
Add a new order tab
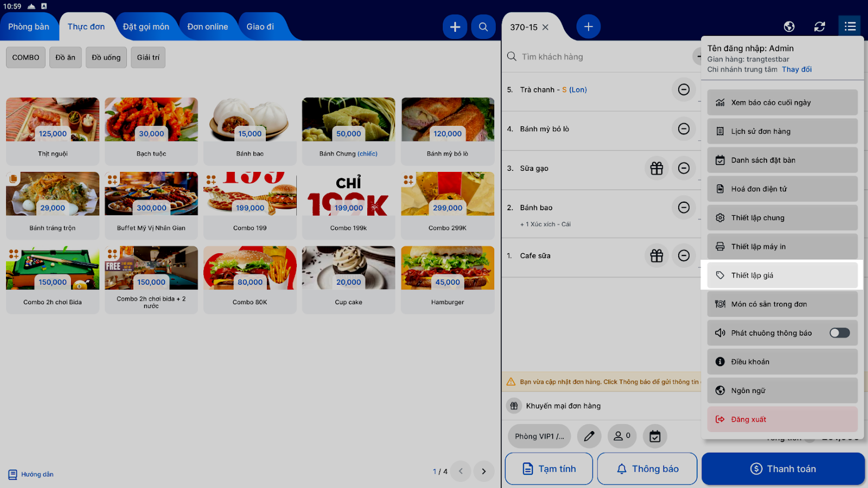pyautogui.click(x=588, y=27)
